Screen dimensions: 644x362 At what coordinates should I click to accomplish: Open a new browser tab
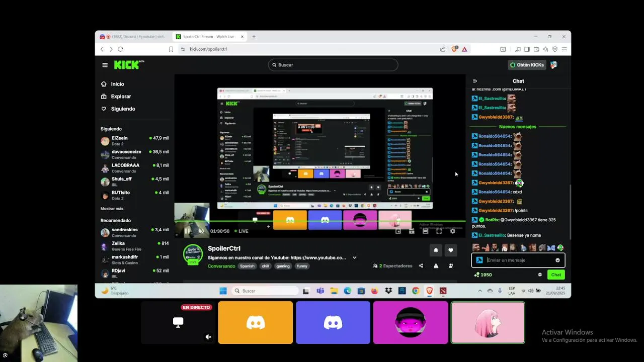click(x=254, y=37)
